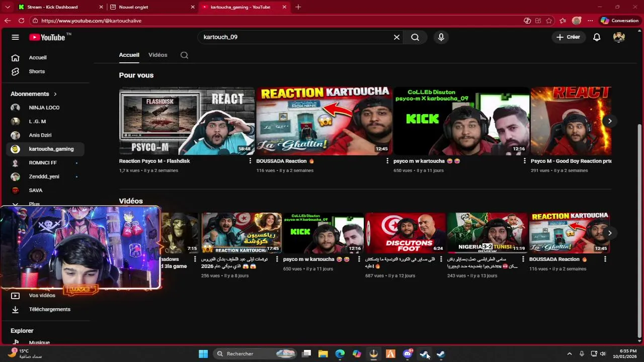This screenshot has width=644, height=362.
Task: Open a new browser tab with plus
Action: (298, 7)
